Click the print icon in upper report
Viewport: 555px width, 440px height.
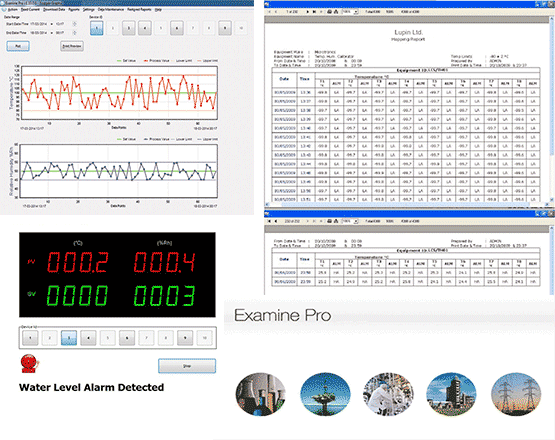[329, 12]
